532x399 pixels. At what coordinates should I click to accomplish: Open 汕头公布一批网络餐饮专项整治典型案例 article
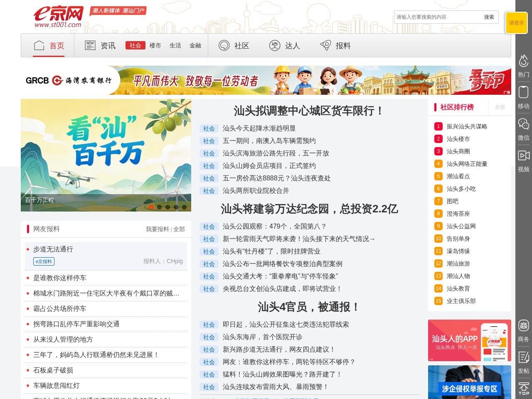tap(282, 264)
